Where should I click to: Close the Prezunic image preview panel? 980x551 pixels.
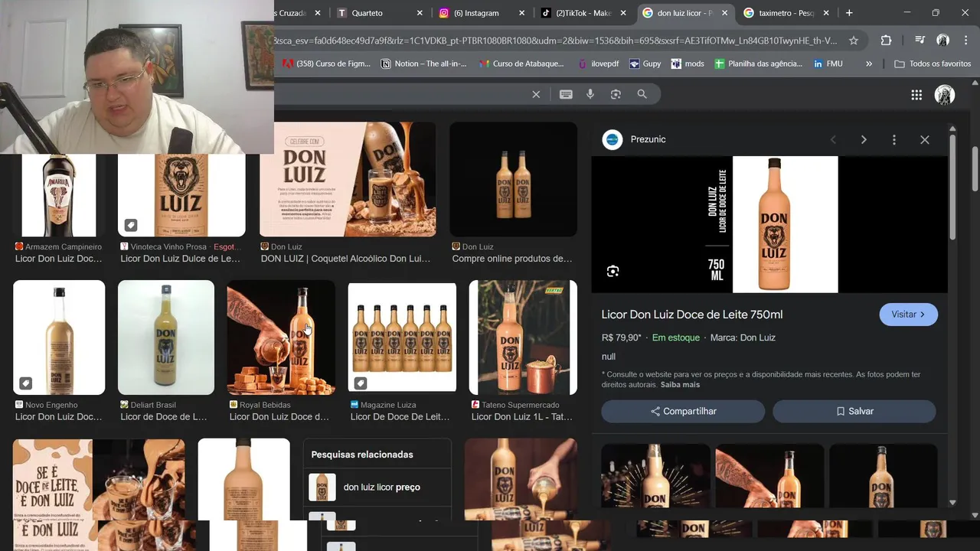pos(925,139)
